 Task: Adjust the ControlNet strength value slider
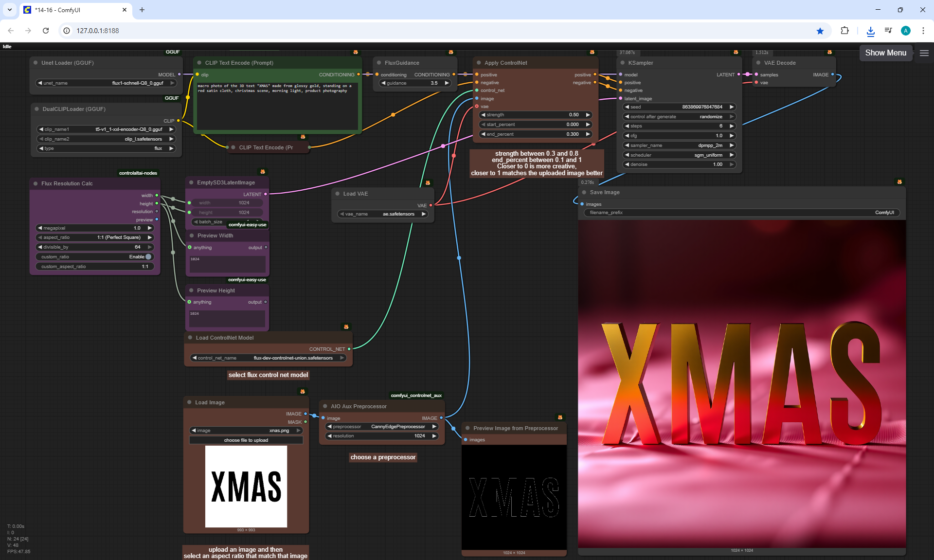pos(535,115)
